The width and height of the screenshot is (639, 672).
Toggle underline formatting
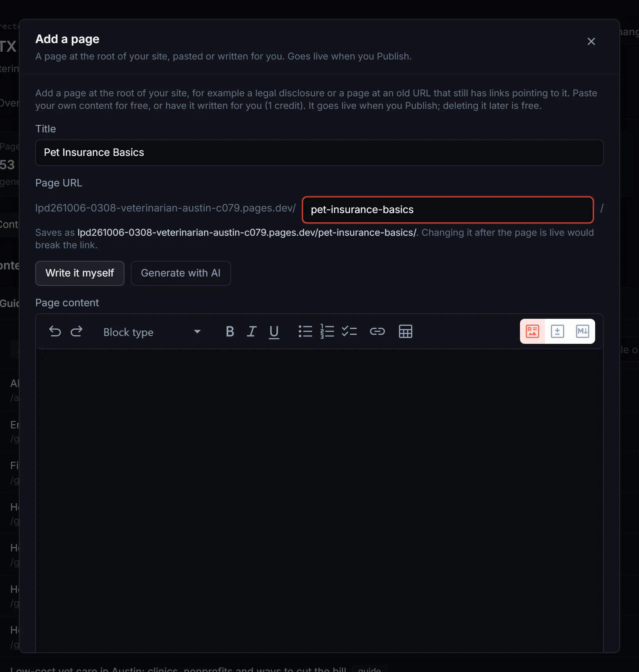click(274, 332)
